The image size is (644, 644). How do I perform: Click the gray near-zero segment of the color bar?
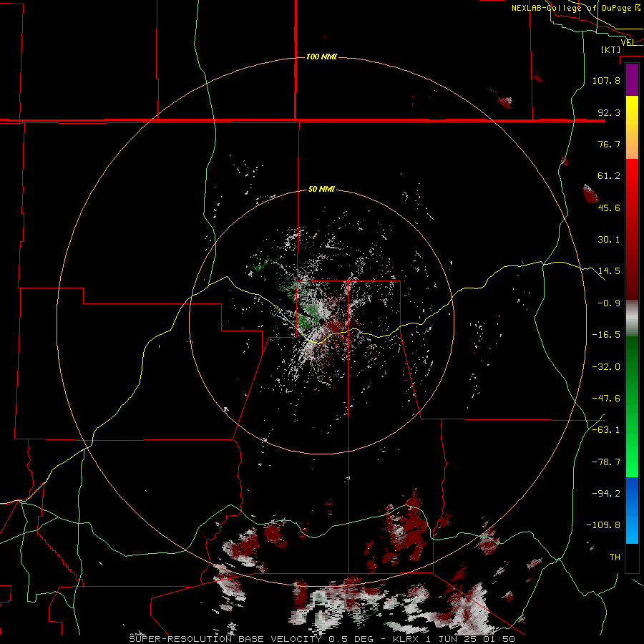(x=632, y=318)
